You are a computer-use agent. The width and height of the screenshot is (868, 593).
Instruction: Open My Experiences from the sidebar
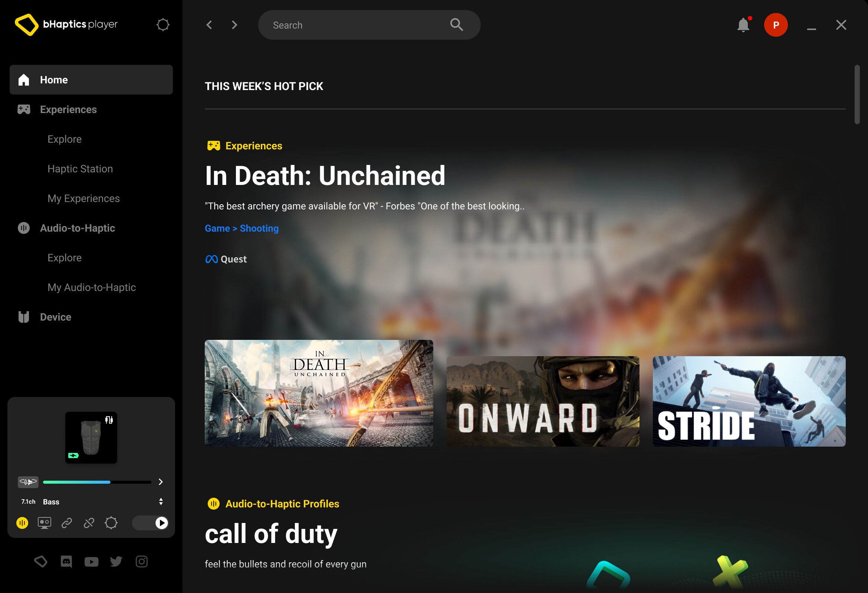(x=83, y=198)
